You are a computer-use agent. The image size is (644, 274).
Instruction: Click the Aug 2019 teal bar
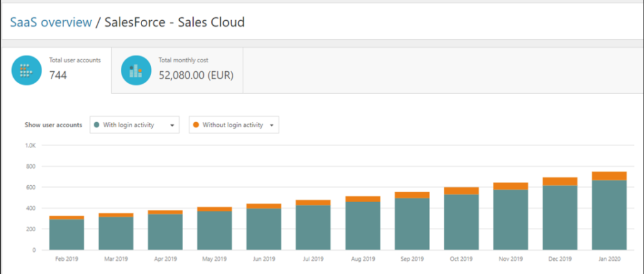(363, 226)
